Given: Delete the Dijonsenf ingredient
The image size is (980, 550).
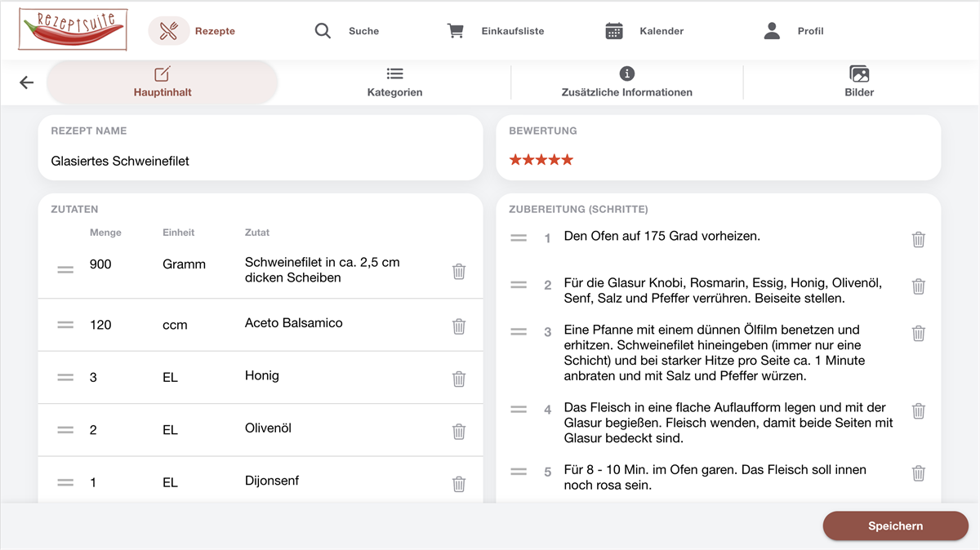Looking at the screenshot, I should (459, 484).
